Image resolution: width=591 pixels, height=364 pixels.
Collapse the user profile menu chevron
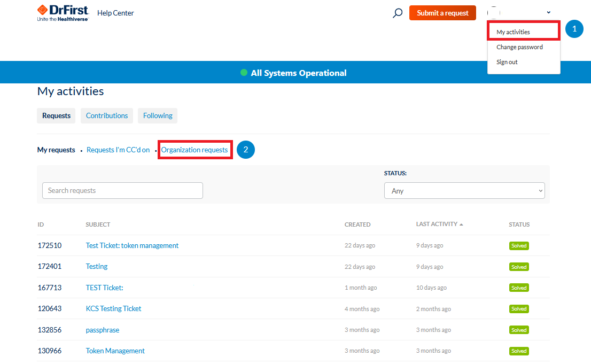pyautogui.click(x=548, y=13)
